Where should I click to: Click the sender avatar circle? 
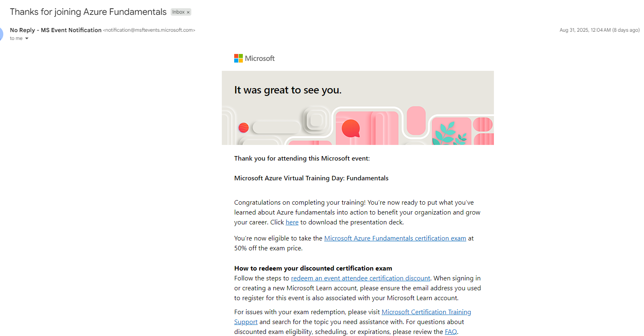(x=1, y=34)
